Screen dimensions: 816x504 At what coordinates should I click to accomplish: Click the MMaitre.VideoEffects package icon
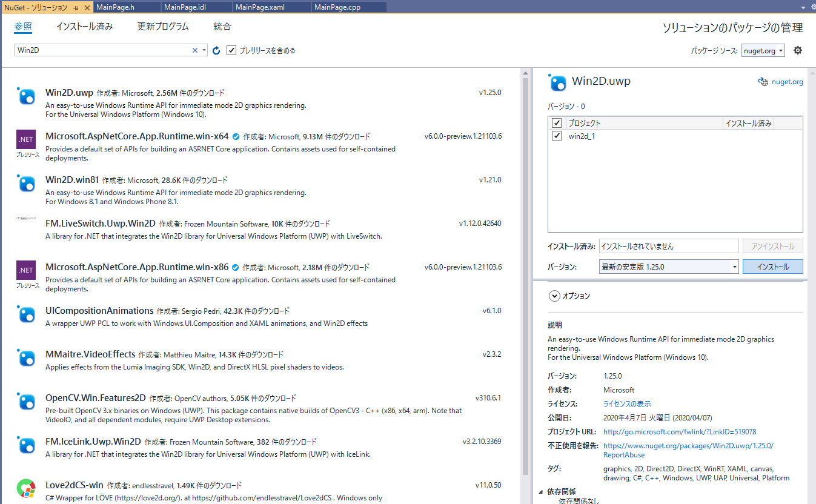tap(26, 358)
